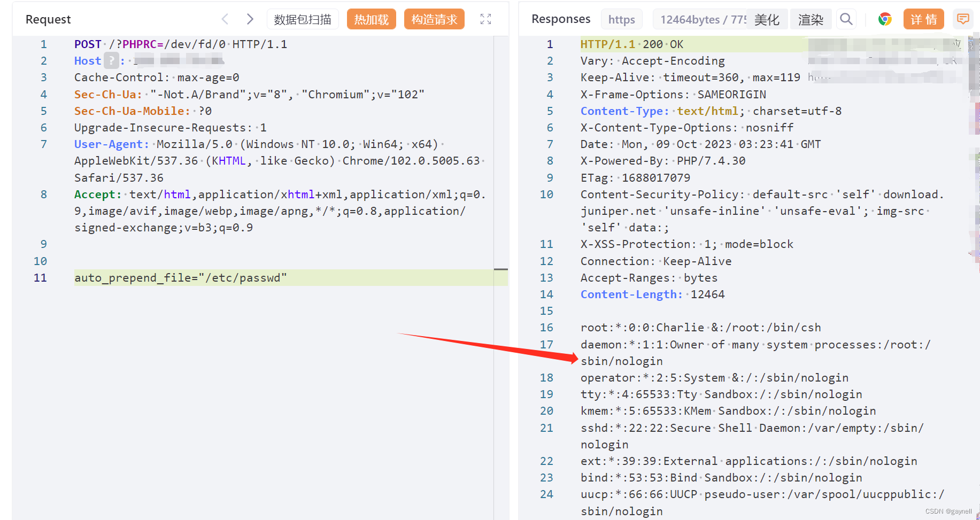
Task: Click the https tag in Responses
Action: click(622, 19)
